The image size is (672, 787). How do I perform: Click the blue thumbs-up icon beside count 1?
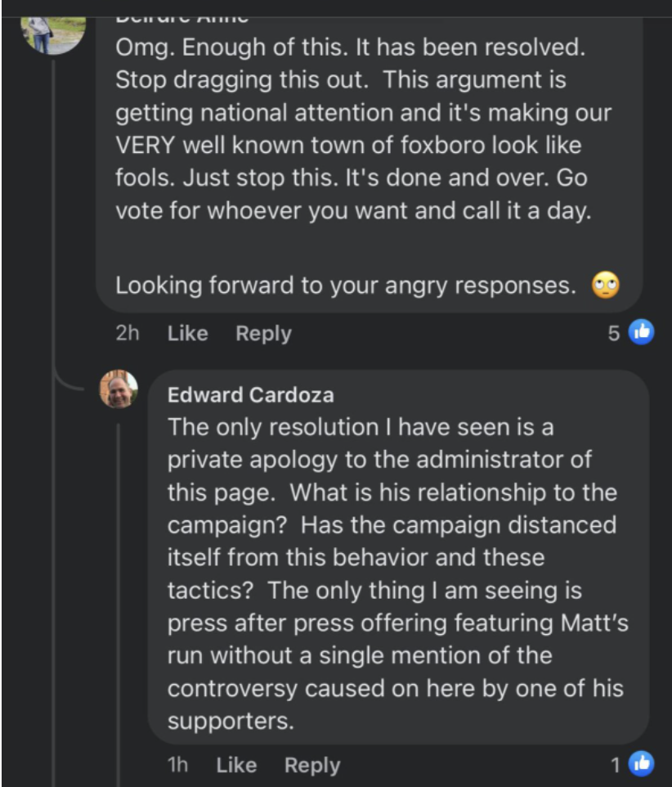pyautogui.click(x=642, y=764)
